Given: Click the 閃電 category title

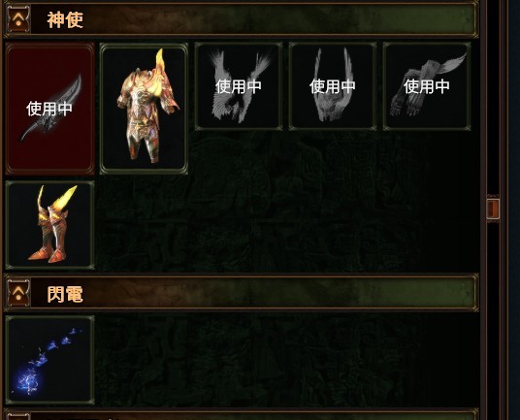Looking at the screenshot, I should (x=65, y=294).
